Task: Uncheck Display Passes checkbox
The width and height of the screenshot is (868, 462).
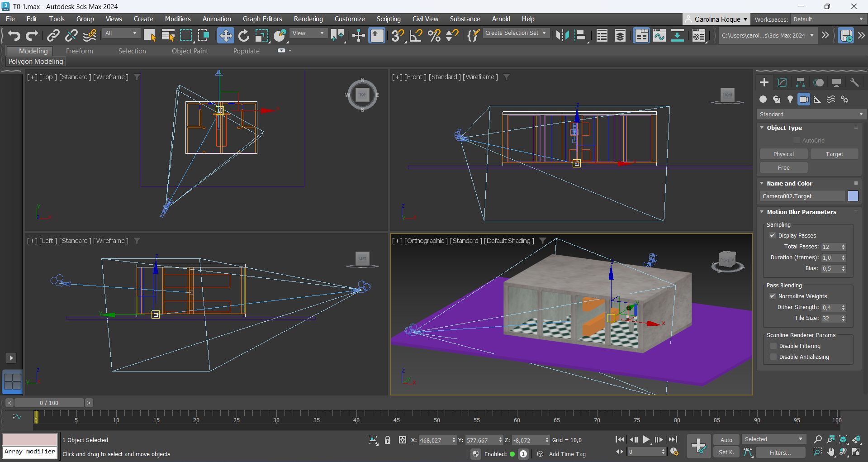Action: [773, 235]
